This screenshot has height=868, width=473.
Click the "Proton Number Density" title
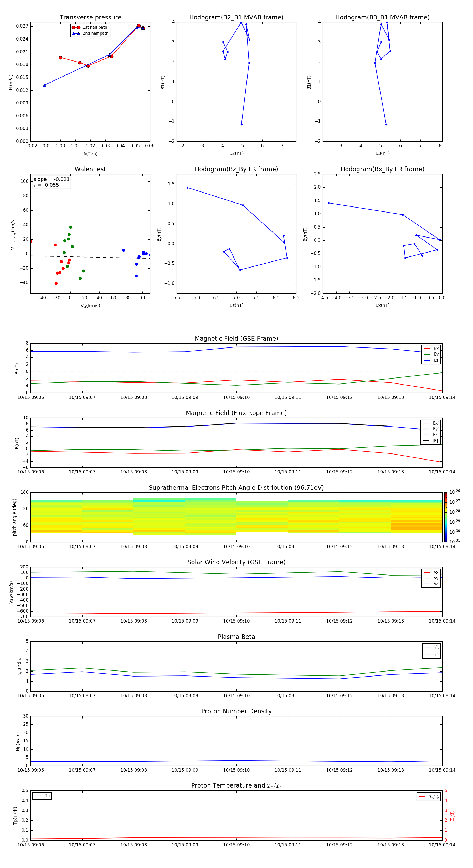point(236,711)
